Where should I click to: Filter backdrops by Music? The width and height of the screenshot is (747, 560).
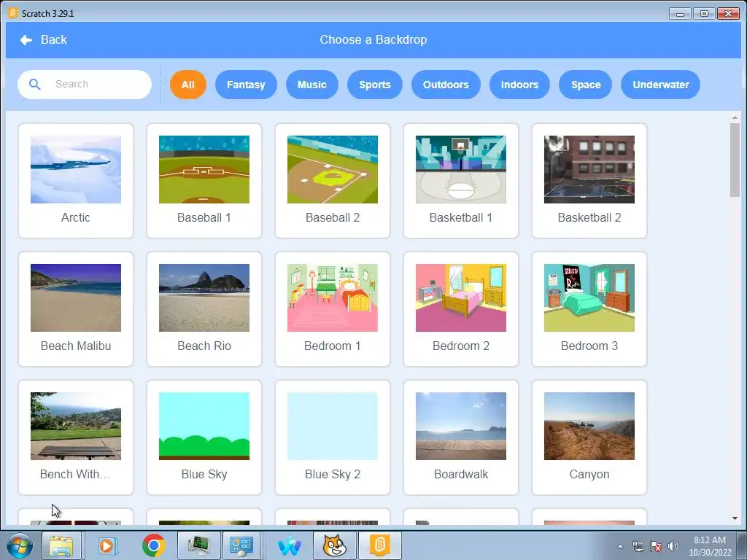point(312,85)
